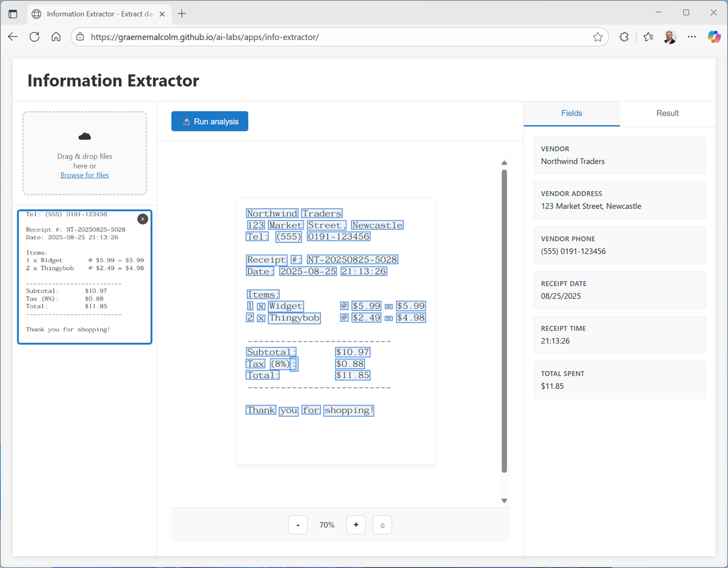Open Copilot in the browser toolbar

click(x=713, y=36)
